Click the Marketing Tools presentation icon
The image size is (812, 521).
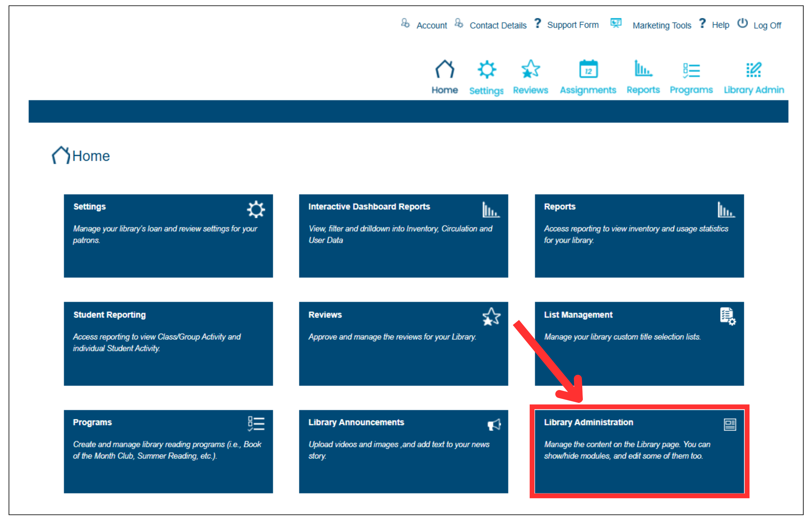(616, 23)
